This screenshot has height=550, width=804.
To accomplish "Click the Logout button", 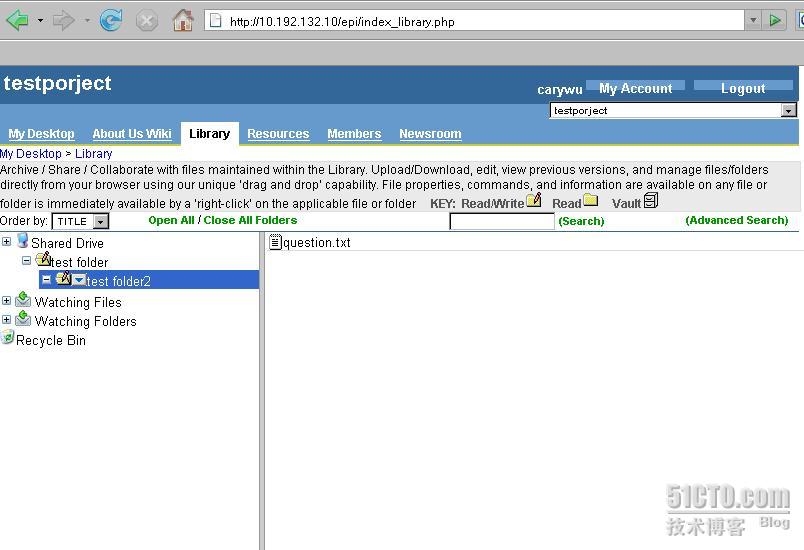I will 743,88.
